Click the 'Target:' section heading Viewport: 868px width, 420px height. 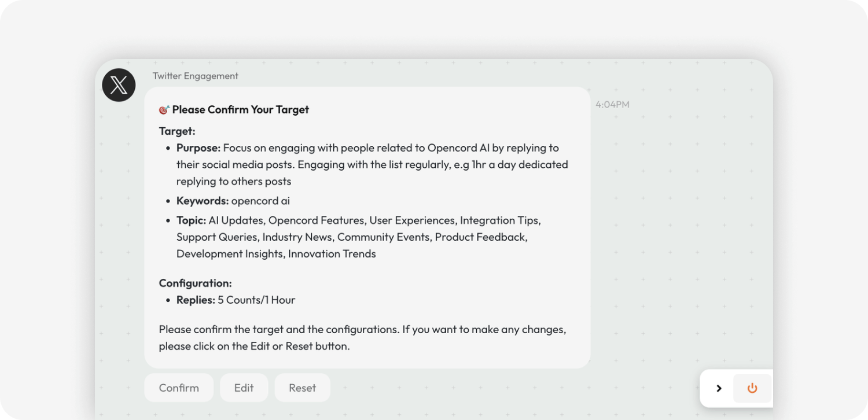pyautogui.click(x=177, y=131)
